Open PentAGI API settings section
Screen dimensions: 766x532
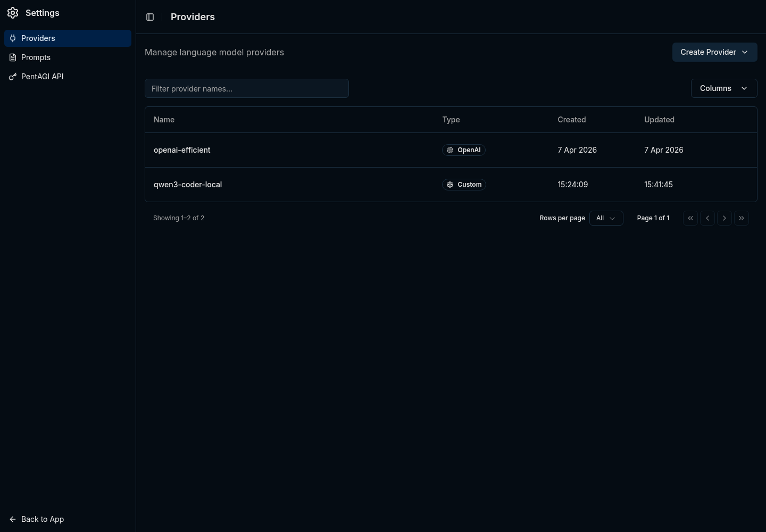(68, 77)
